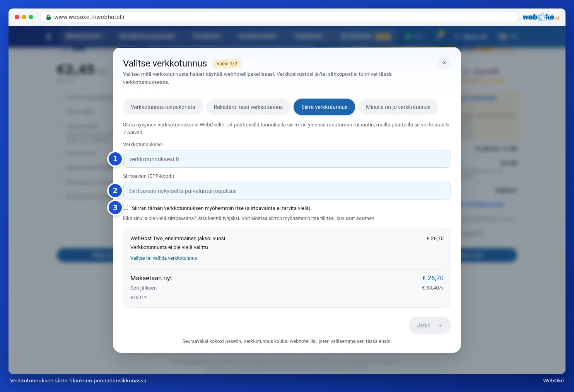Select the Siirrä verkkotunnus tab
Screen dimensions: 574x392
pyautogui.click(x=324, y=107)
